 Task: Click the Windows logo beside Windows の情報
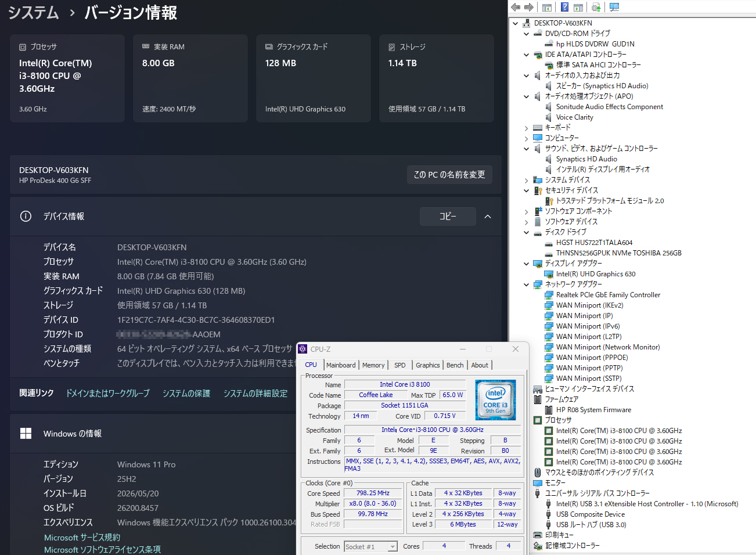(26, 434)
